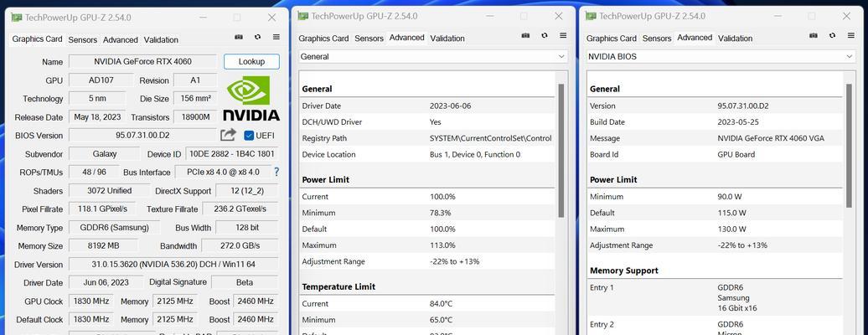The image size is (868, 335).
Task: Click the BIOS share/export arrow icon
Action: click(x=228, y=135)
